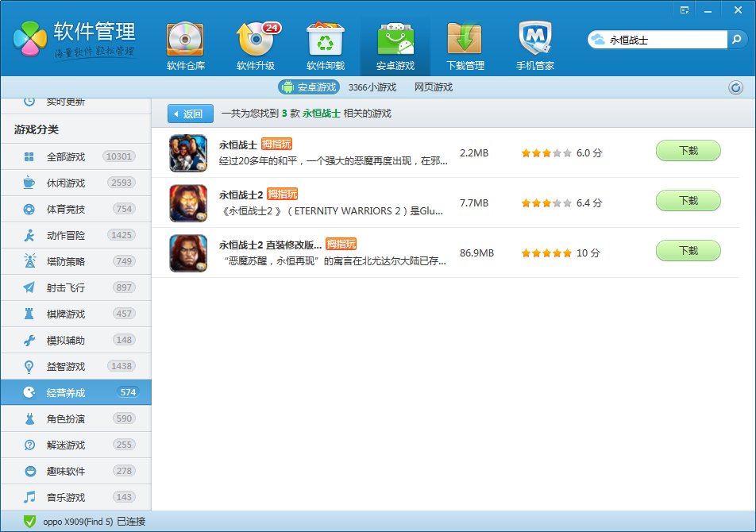Download 永恒战士2 直装修改版
756x532 pixels.
click(688, 251)
